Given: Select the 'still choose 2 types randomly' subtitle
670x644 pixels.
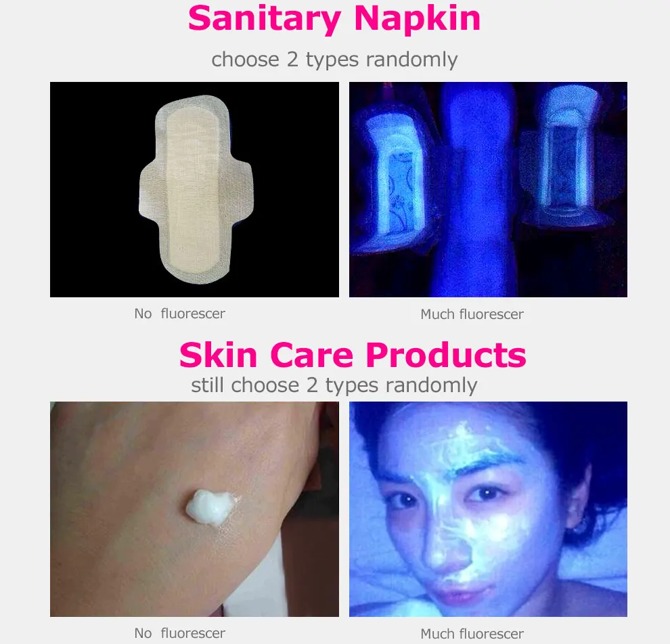Looking at the screenshot, I should point(334,385).
